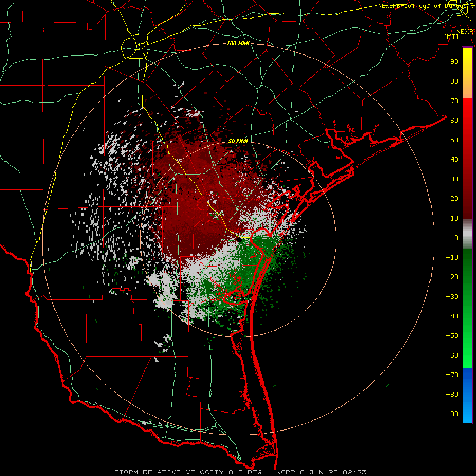Click the positive 30 scale value
The height and width of the screenshot is (476, 476).
[x=454, y=179]
